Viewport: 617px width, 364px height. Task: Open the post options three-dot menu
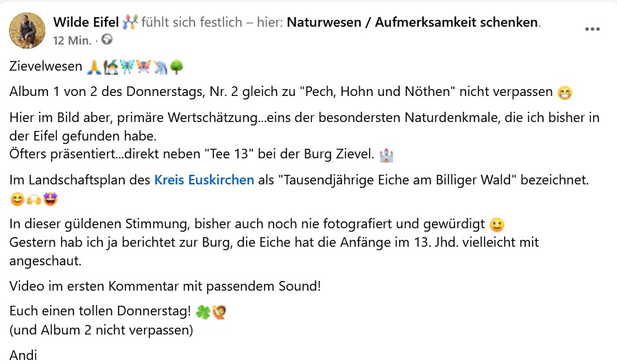click(x=592, y=29)
